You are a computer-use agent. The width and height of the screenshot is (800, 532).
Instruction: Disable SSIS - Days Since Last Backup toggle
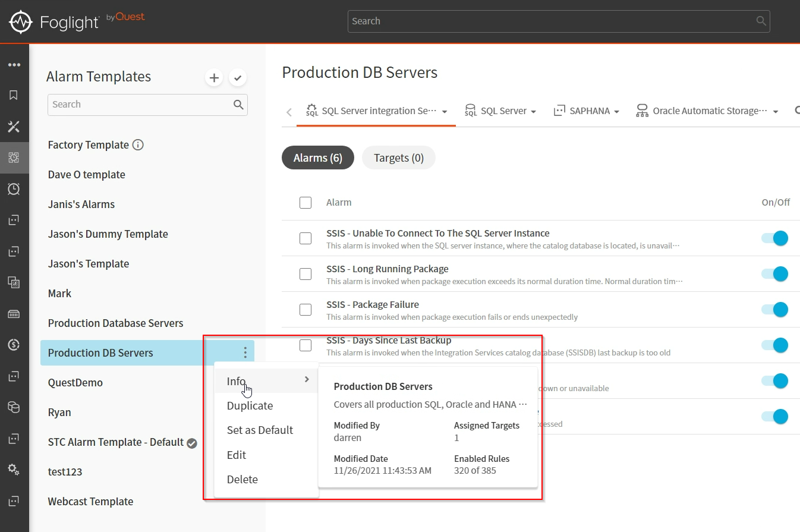(775, 345)
